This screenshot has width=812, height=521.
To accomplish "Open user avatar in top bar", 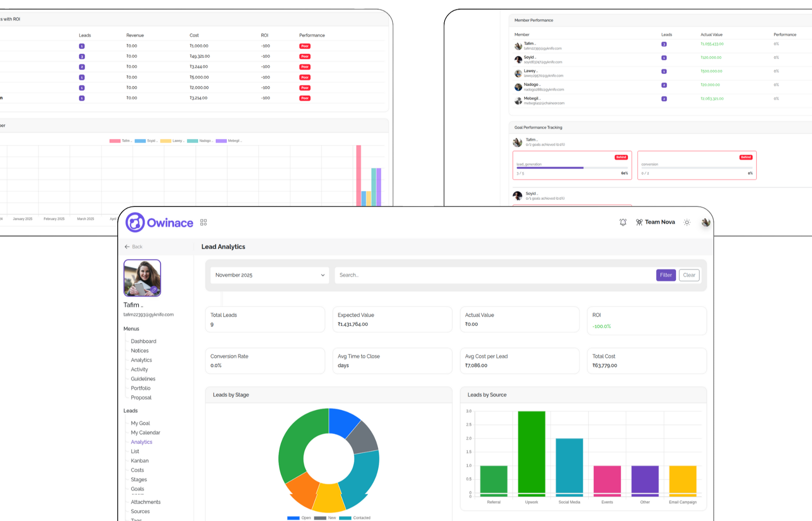I will tap(706, 222).
